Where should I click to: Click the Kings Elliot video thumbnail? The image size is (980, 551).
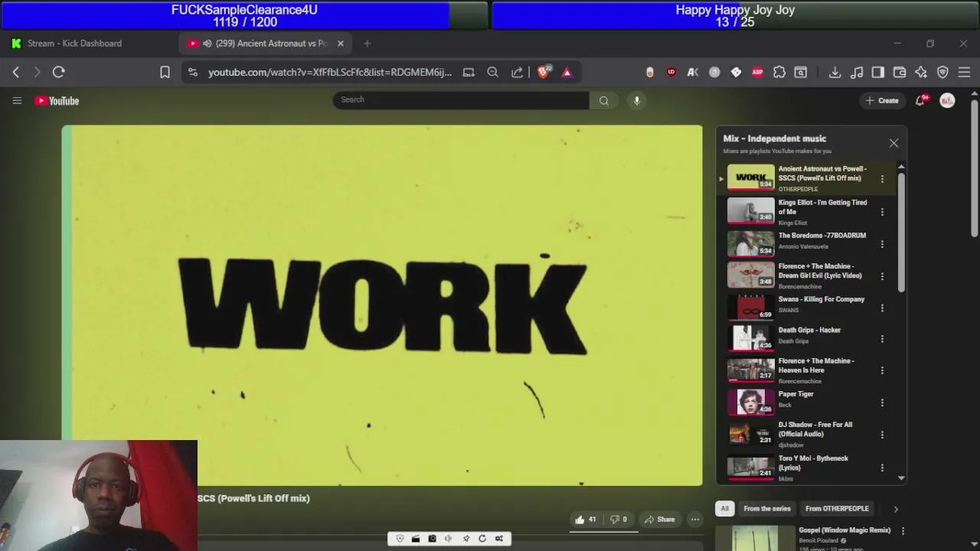750,210
